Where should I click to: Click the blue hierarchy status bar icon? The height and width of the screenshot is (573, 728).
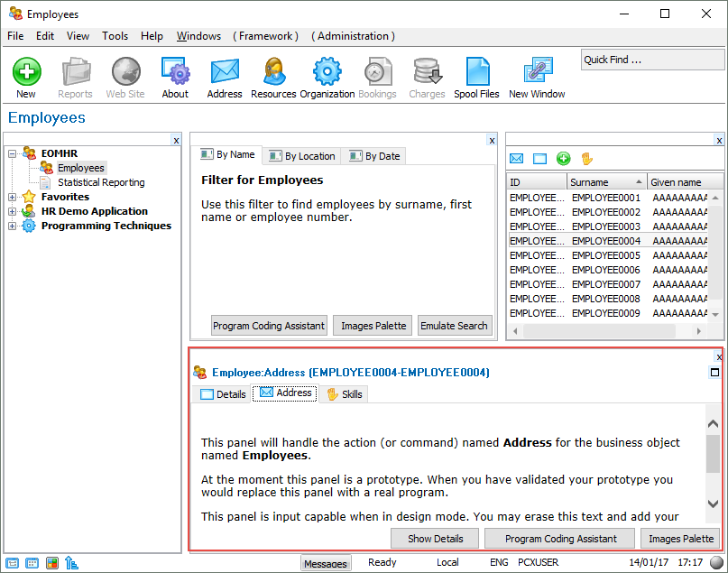coord(71,563)
